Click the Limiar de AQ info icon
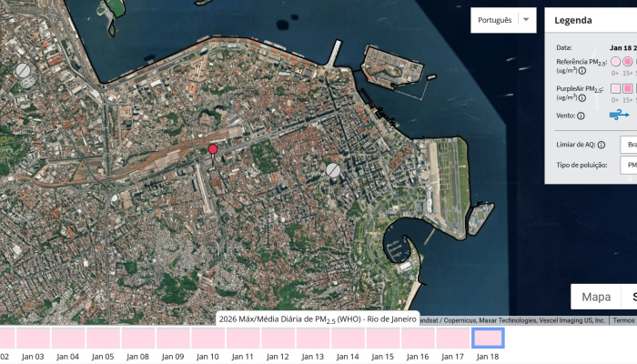 602,145
